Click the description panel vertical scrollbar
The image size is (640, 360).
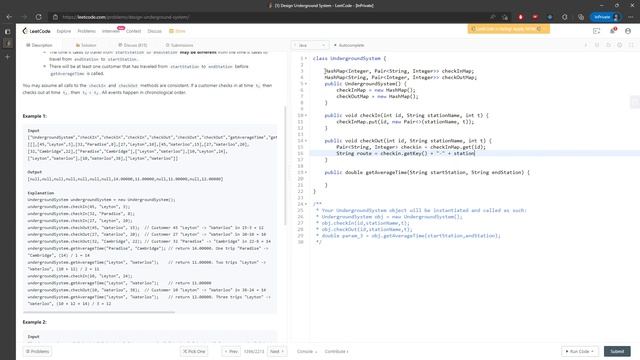click(x=285, y=165)
